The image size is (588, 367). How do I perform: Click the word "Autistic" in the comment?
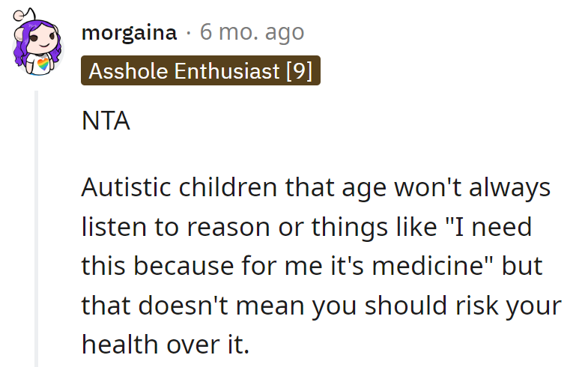[127, 187]
